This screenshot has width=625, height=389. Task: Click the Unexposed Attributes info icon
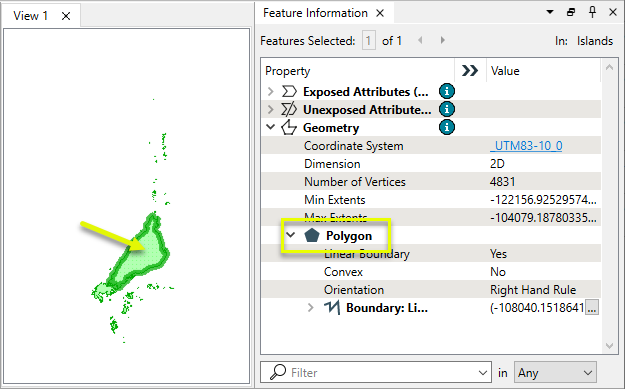446,109
